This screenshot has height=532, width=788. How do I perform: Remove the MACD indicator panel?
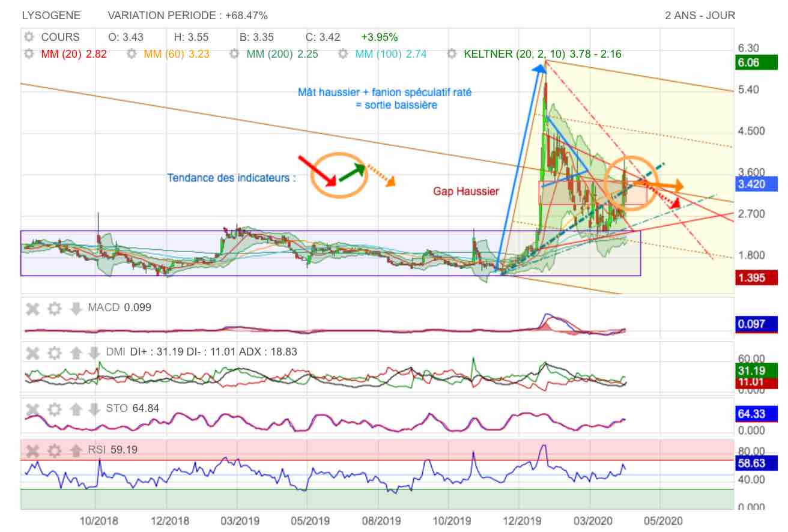pos(33,309)
